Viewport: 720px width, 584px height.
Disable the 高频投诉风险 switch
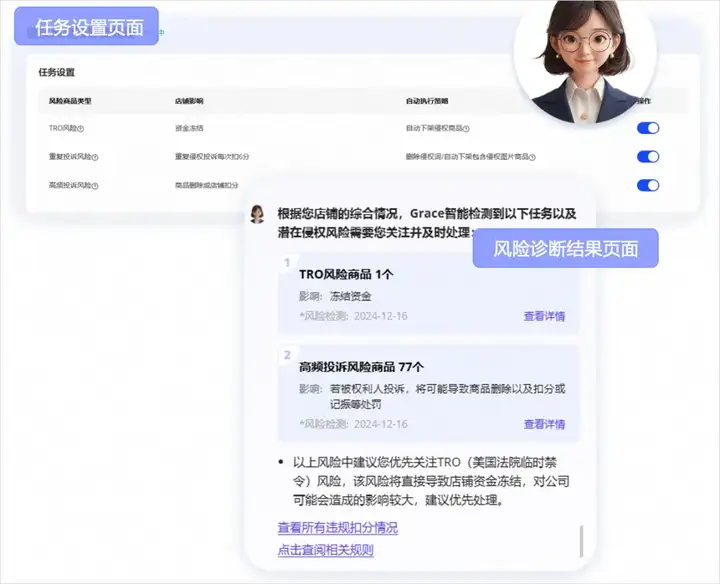coord(648,185)
